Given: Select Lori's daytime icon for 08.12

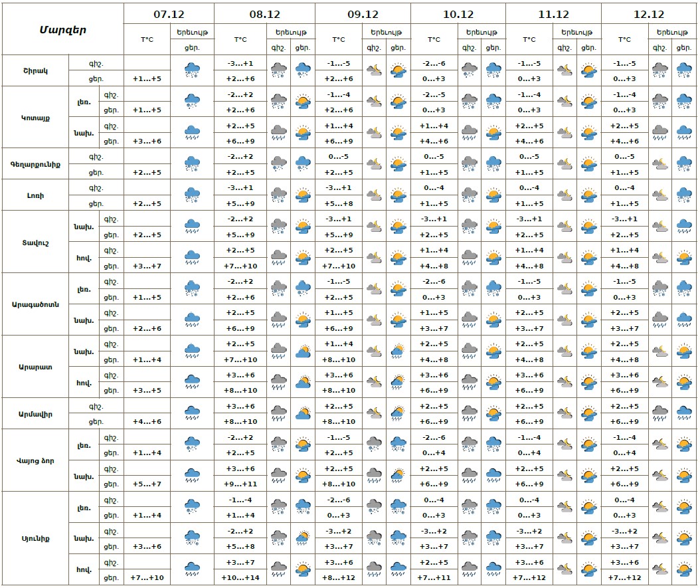Looking at the screenshot, I should [303, 195].
